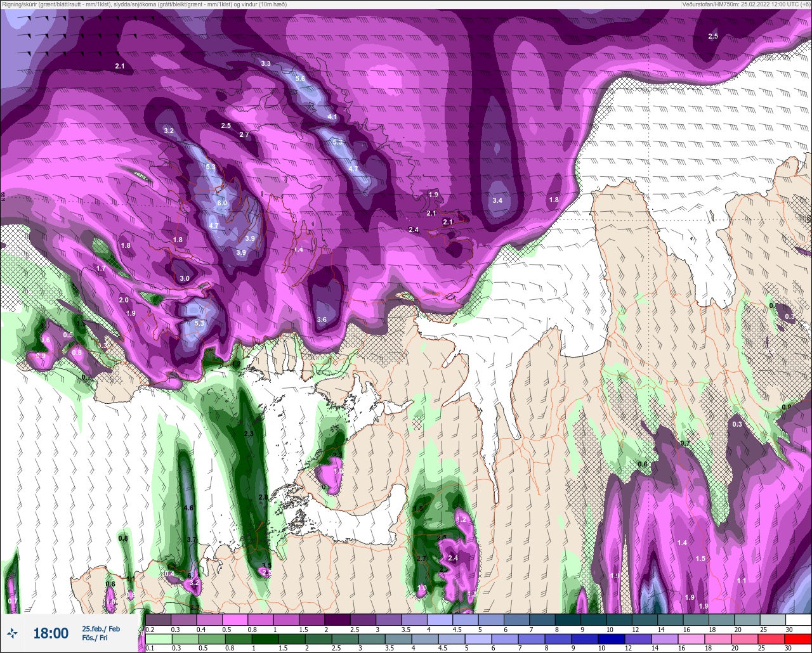812x653 pixels.
Task: Click the 2.0 precipitation value on map
Action: click(x=124, y=300)
